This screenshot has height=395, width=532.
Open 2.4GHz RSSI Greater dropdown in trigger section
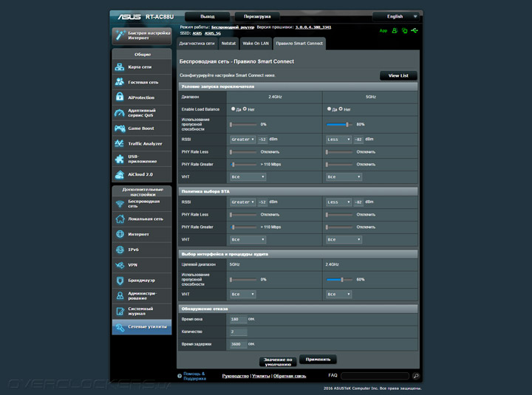[x=241, y=139]
